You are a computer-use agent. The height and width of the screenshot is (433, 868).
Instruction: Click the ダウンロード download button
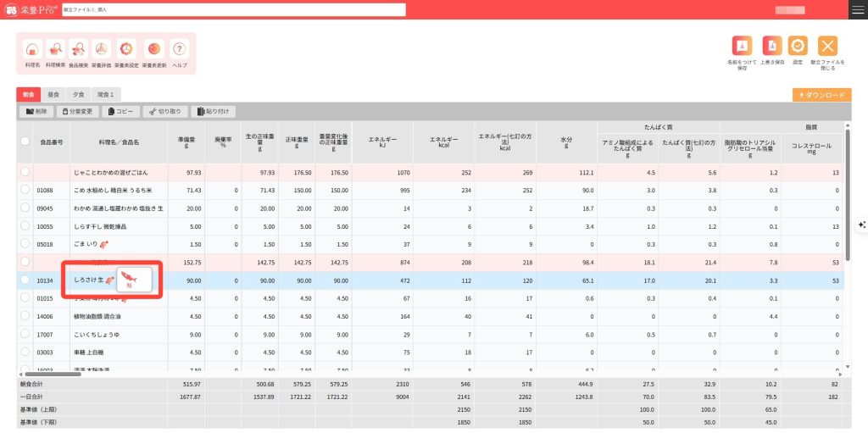point(821,95)
